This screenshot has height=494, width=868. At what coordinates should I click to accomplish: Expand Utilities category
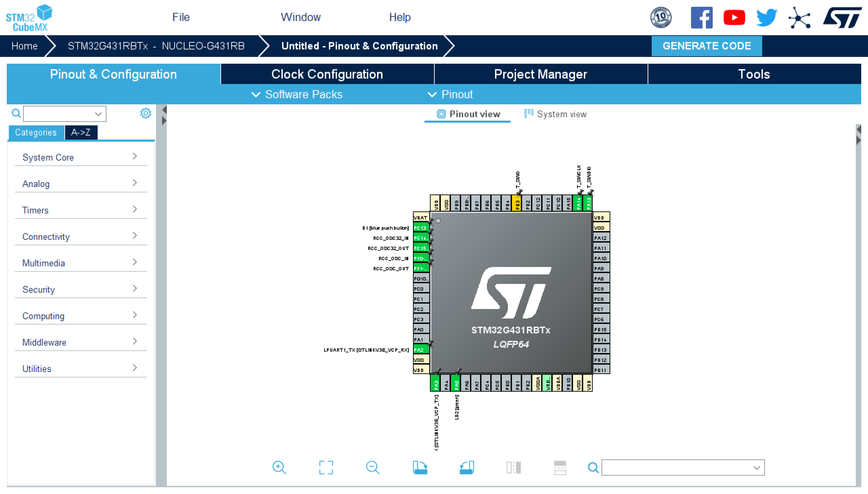[81, 369]
